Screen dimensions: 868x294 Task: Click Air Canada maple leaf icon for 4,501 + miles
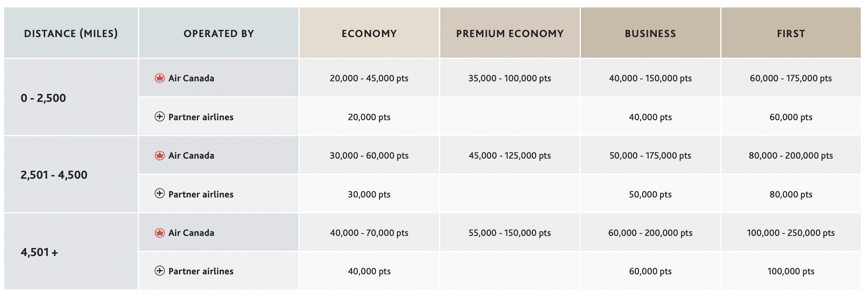160,233
